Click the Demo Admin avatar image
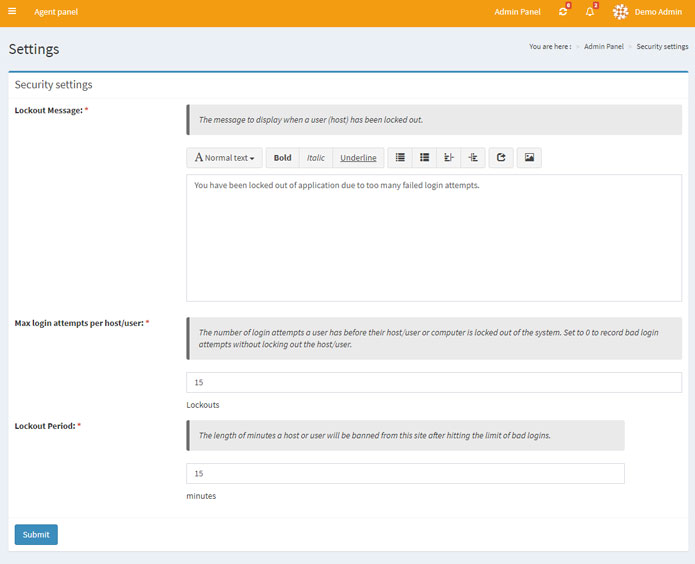The image size is (695, 564). (x=620, y=12)
